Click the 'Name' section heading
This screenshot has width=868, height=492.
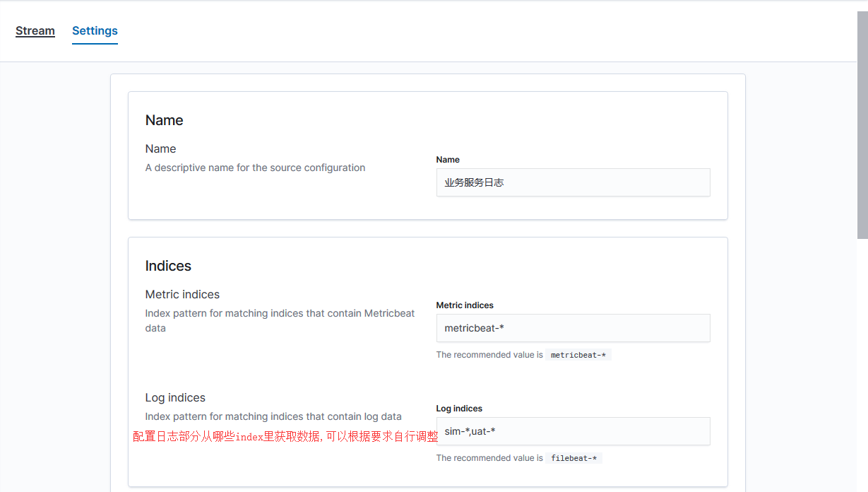[164, 120]
